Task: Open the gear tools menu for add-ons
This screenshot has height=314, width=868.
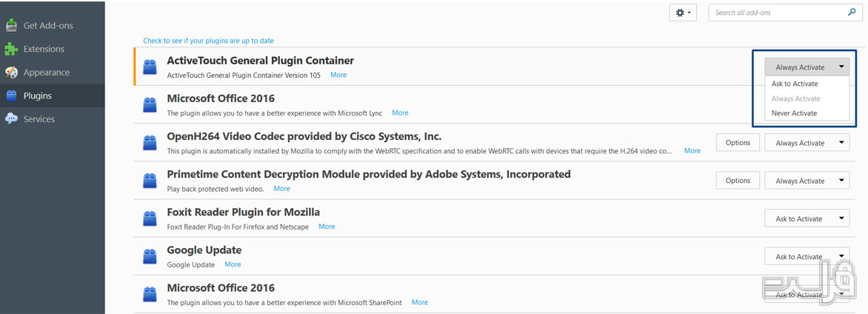Action: point(683,12)
